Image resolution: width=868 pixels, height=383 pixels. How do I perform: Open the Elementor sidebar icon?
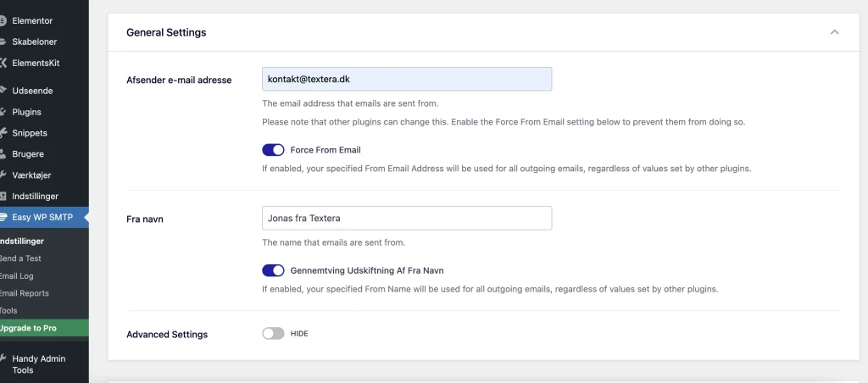coord(3,20)
